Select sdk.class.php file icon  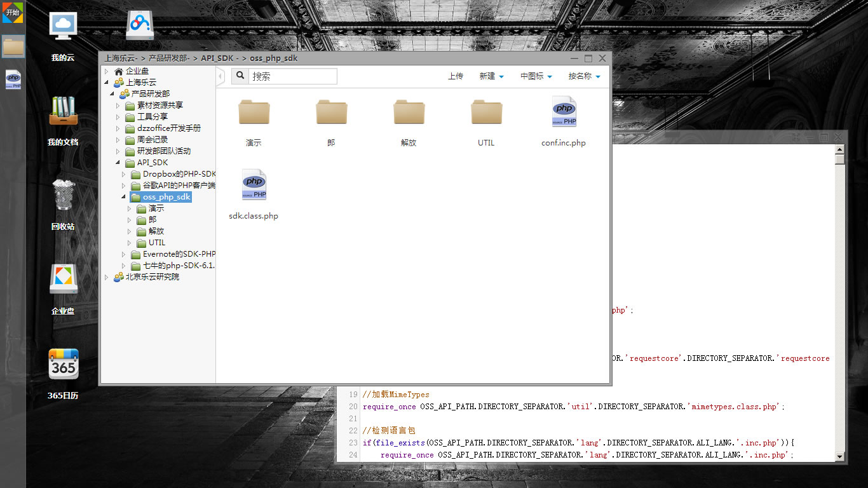coord(254,185)
